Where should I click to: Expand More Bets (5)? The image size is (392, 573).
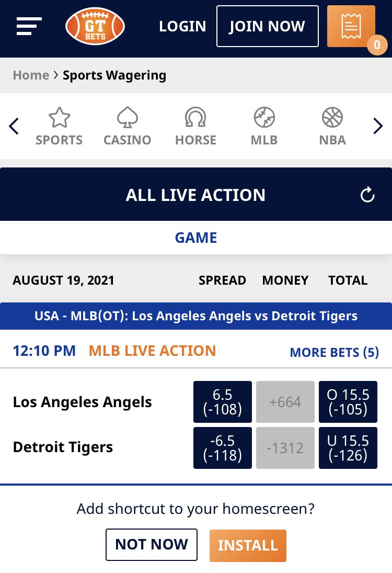335,352
